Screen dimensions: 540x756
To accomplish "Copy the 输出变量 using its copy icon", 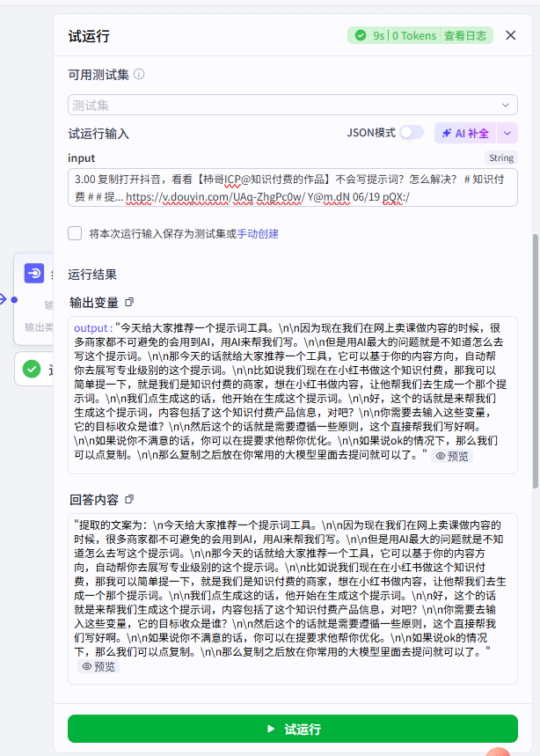I will click(x=129, y=302).
